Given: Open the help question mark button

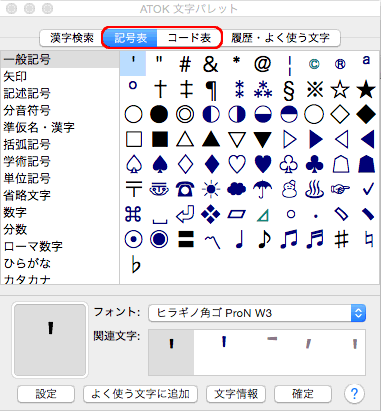Looking at the screenshot, I should 354,394.
